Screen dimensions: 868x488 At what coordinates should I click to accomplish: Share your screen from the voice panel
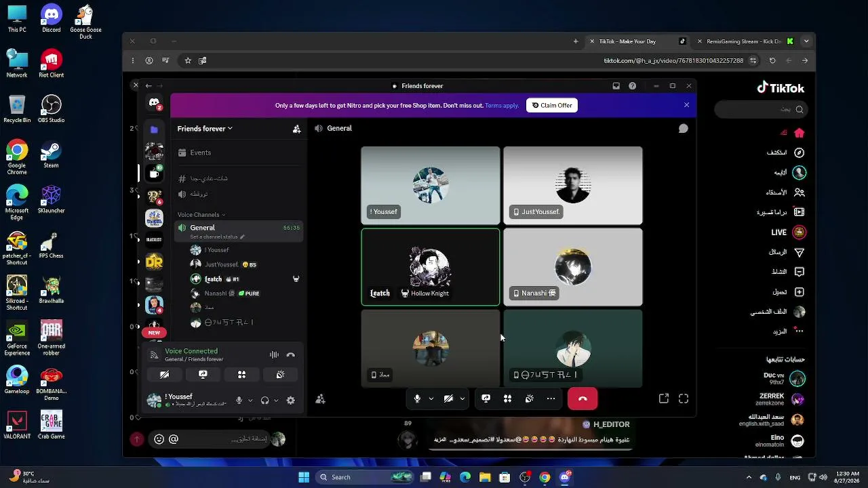pyautogui.click(x=203, y=374)
